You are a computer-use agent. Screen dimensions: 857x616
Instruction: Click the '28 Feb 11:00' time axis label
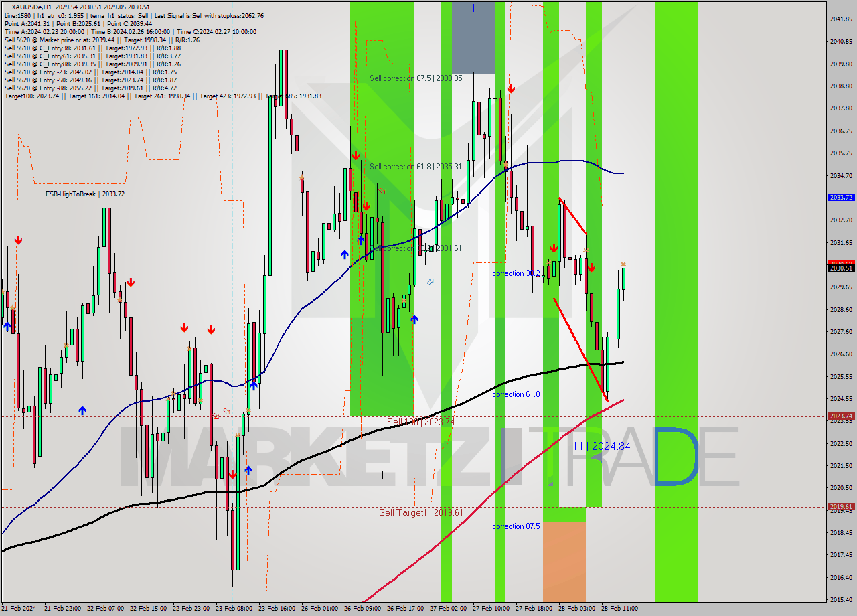tap(619, 609)
